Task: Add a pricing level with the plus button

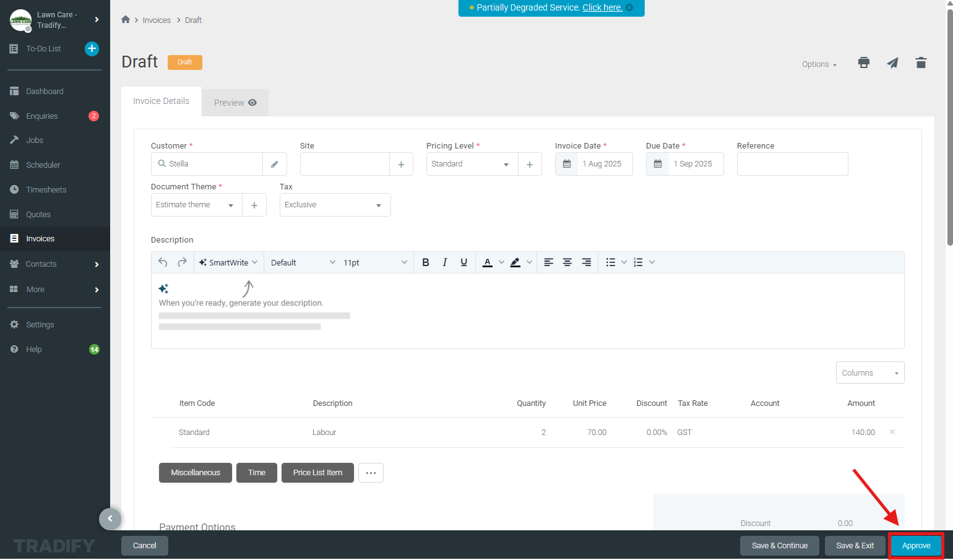Action: [530, 164]
